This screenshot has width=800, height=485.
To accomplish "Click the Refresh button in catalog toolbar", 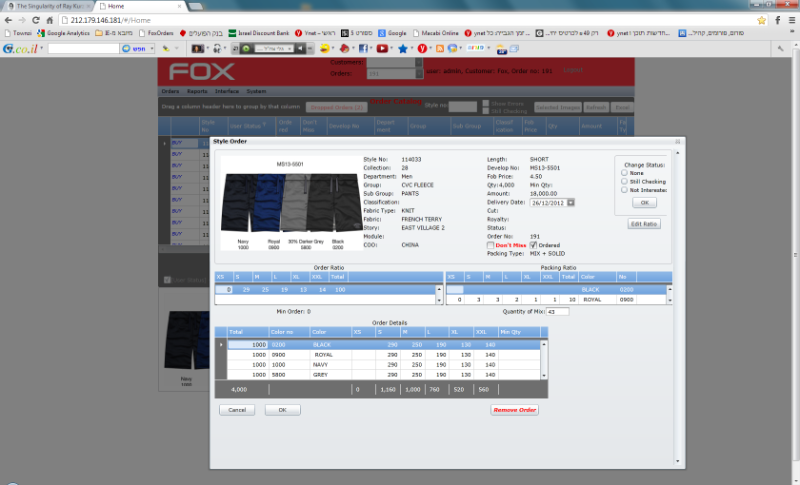I will [x=595, y=107].
